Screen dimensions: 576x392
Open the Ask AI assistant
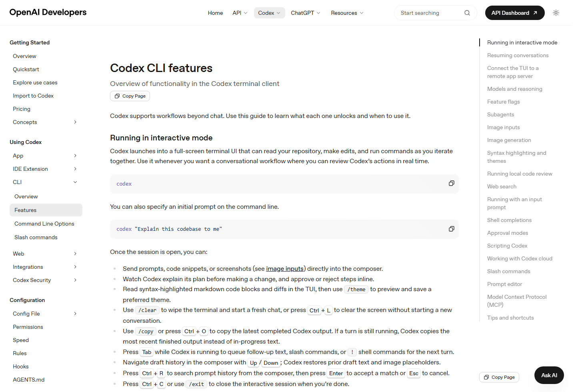point(549,375)
